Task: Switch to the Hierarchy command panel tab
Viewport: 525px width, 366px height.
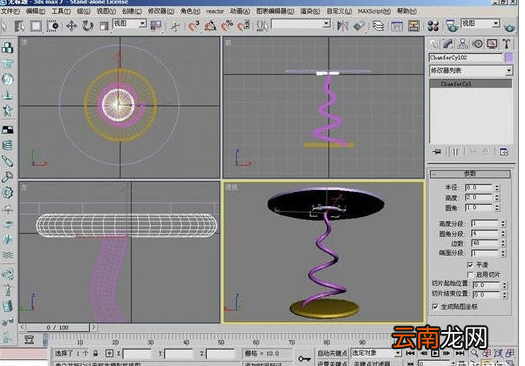Action: [x=463, y=44]
